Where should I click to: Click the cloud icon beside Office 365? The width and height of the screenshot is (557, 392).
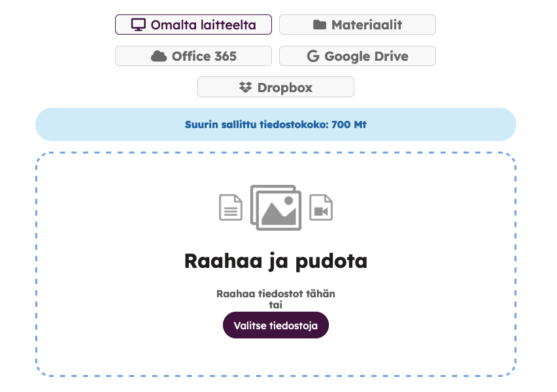[x=159, y=56]
